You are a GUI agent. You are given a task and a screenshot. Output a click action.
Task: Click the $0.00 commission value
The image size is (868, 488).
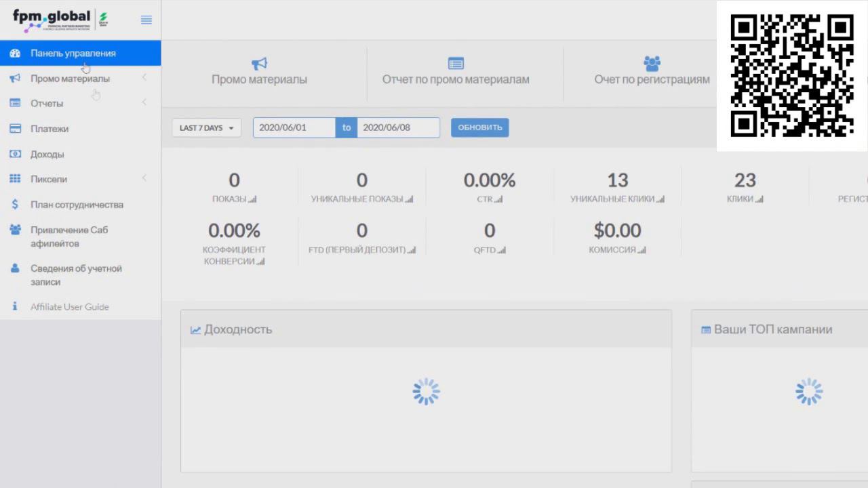point(617,230)
